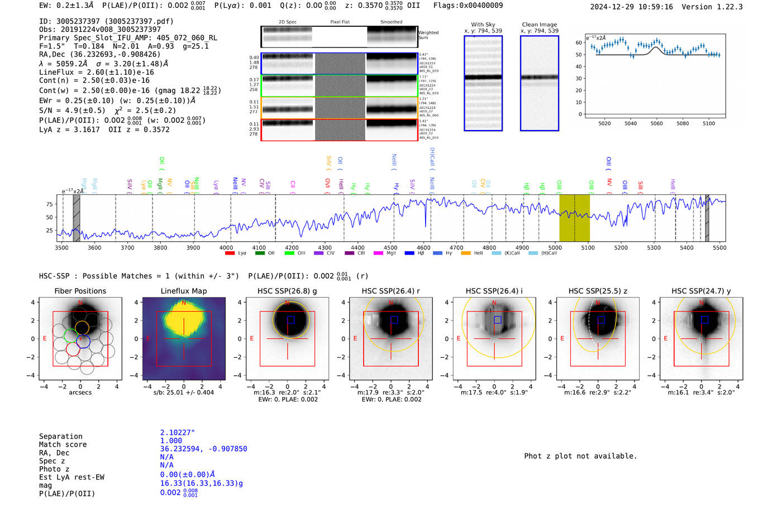Click the Clean Image cutout
Screen dimensions: 782x532
(x=540, y=83)
